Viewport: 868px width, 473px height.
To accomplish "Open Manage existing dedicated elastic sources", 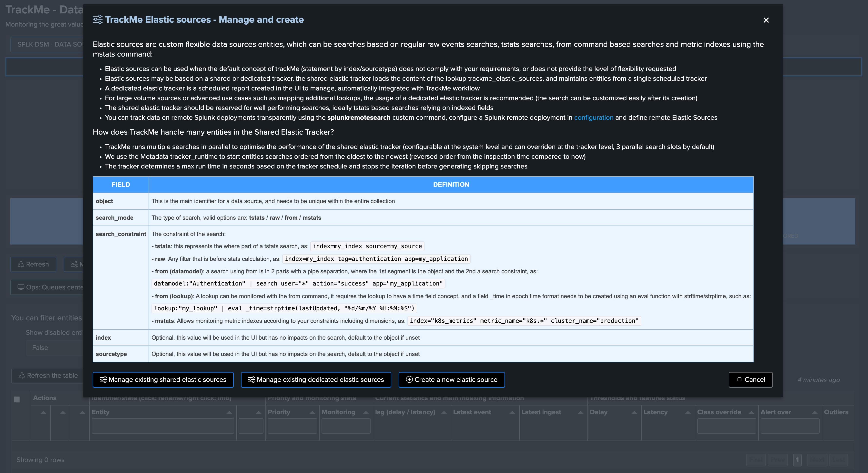I will point(316,379).
